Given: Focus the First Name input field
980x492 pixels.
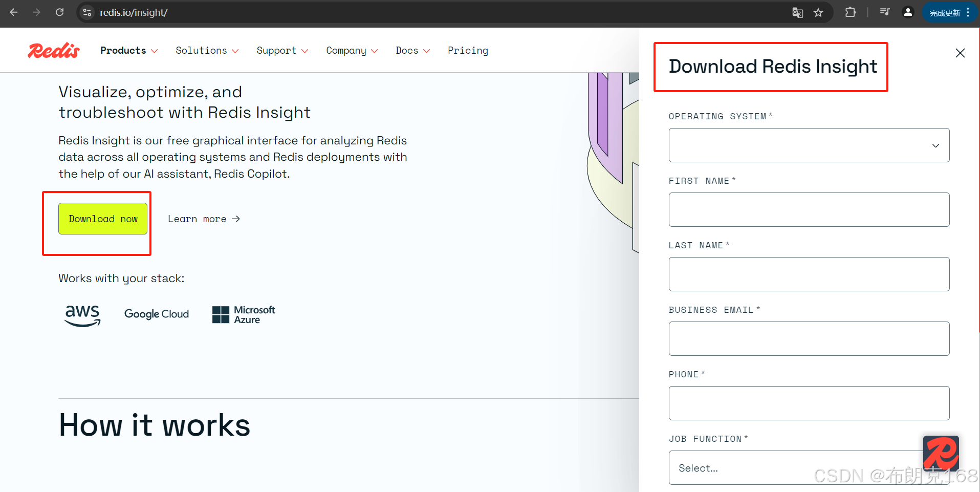Looking at the screenshot, I should point(809,210).
